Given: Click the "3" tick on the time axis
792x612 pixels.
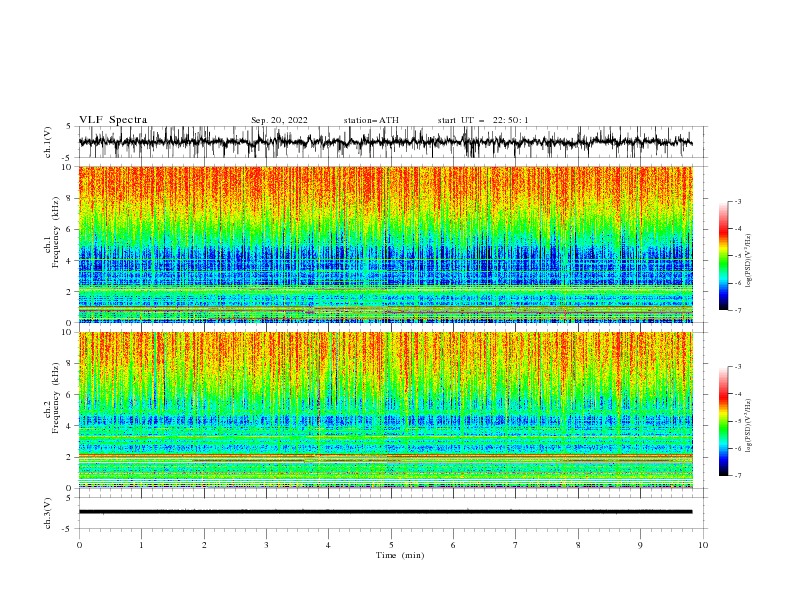Looking at the screenshot, I should 266,545.
